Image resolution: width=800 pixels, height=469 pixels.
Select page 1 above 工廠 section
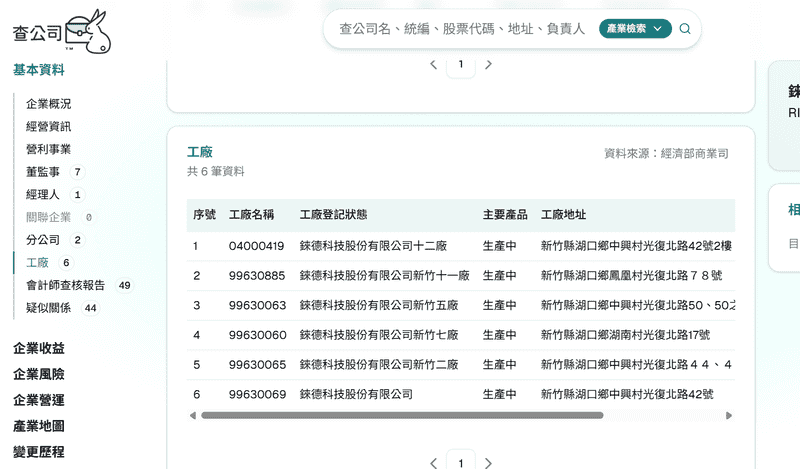click(461, 64)
